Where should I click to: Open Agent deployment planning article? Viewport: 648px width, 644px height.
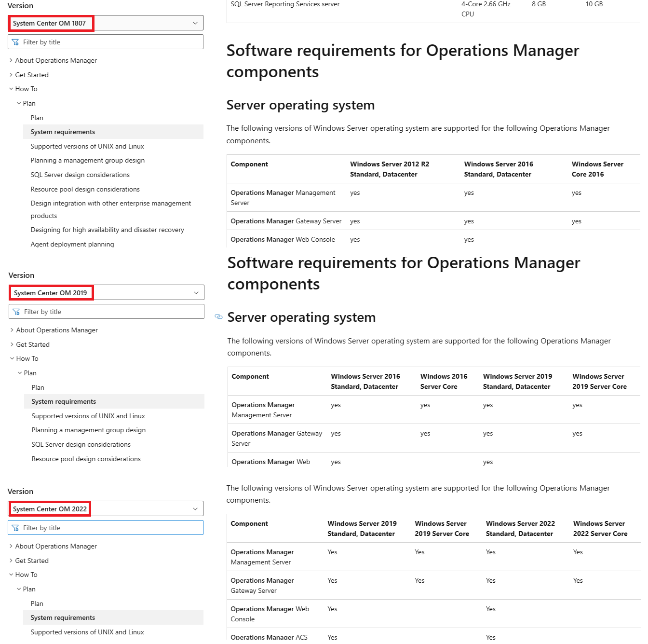point(72,244)
